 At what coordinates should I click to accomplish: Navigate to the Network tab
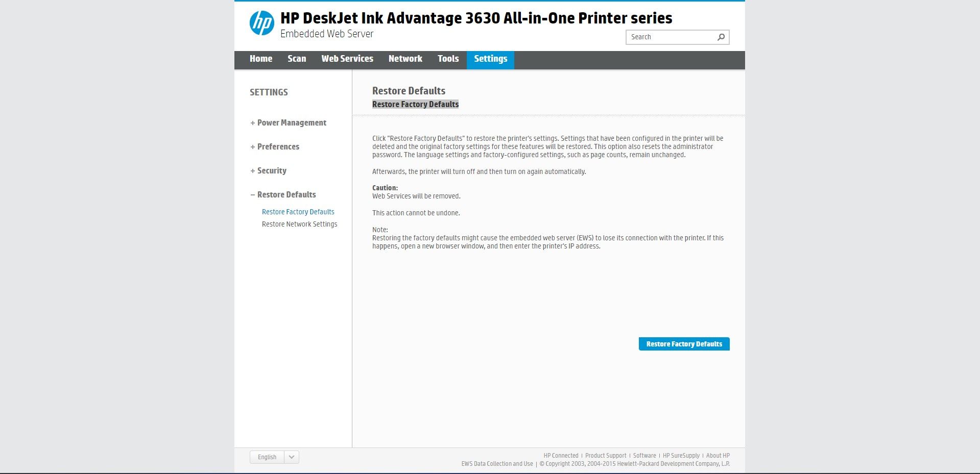[x=405, y=60]
